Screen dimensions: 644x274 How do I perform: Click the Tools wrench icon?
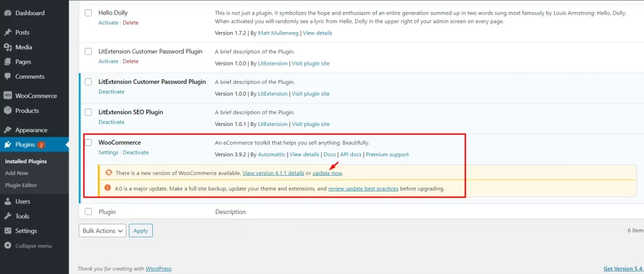8,216
